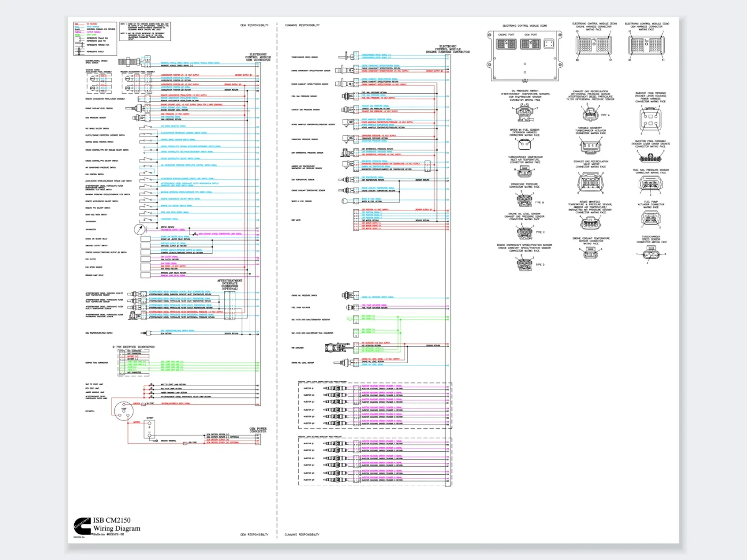The width and height of the screenshot is (747, 560).
Task: Select the "Wiring Diagram" title text
Action: [117, 529]
